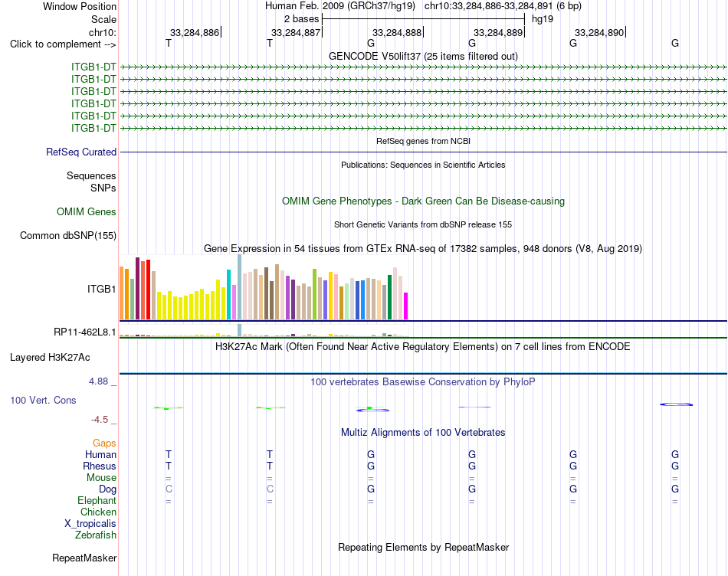The image size is (728, 576).
Task: Select the Rhesus alignment row label
Action: click(x=100, y=466)
